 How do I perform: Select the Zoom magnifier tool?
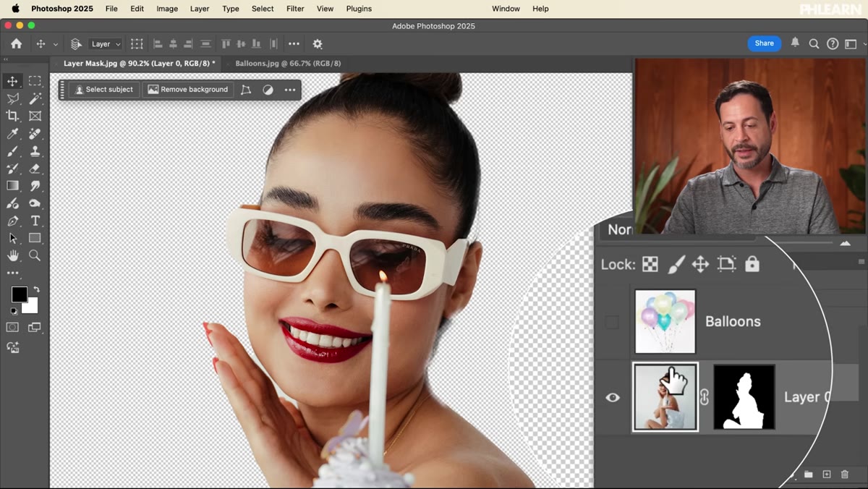[x=35, y=255]
